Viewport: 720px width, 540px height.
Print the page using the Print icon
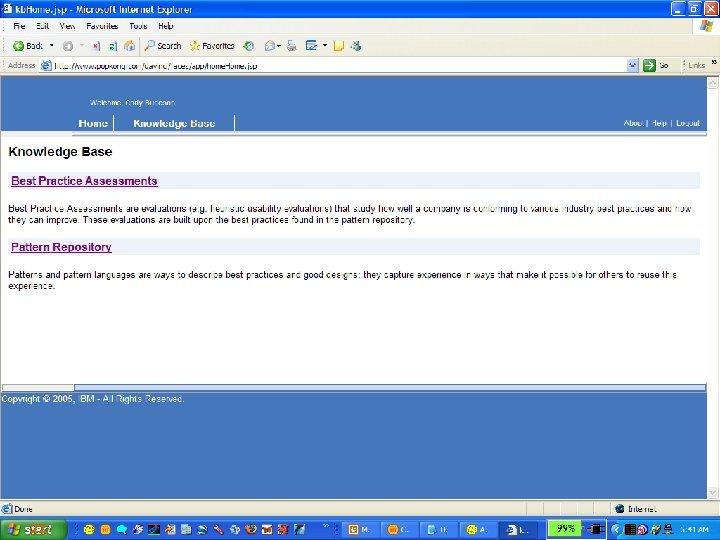pos(292,45)
